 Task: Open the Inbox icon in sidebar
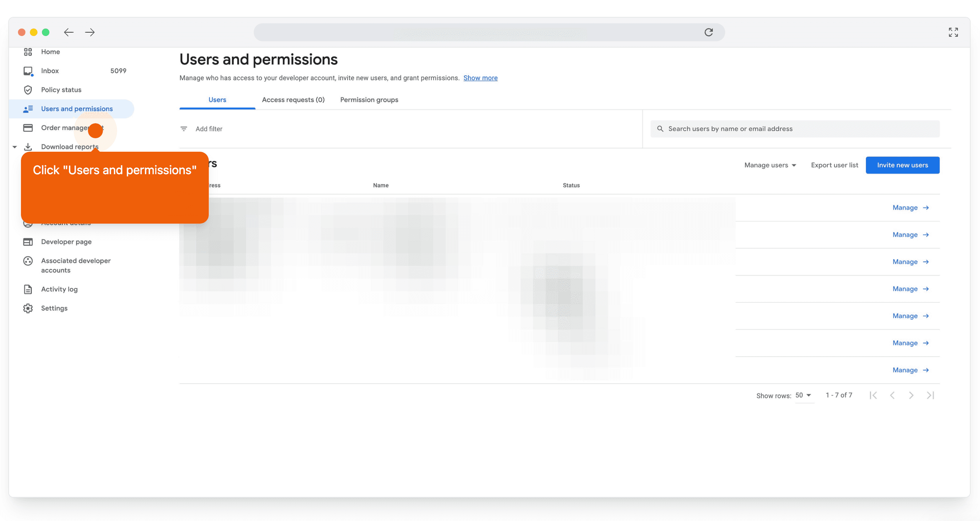click(x=28, y=71)
